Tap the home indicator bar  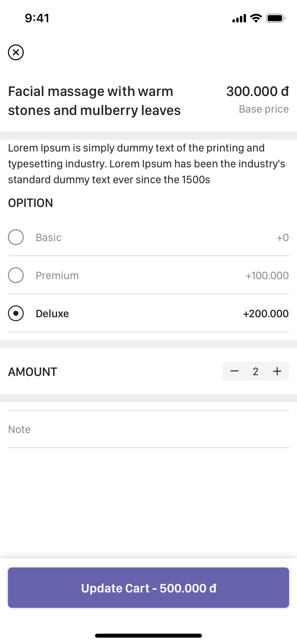[148, 636]
